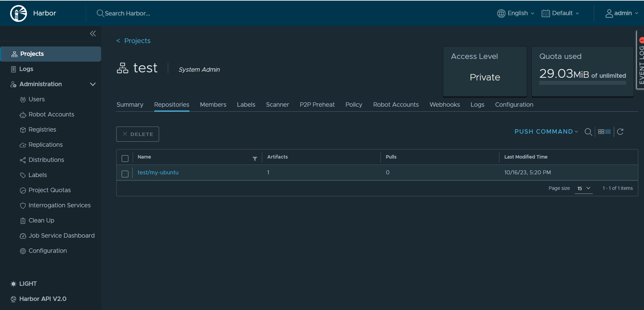Click the '1 - 1 of 1 items' text
644x310 pixels.
point(618,188)
